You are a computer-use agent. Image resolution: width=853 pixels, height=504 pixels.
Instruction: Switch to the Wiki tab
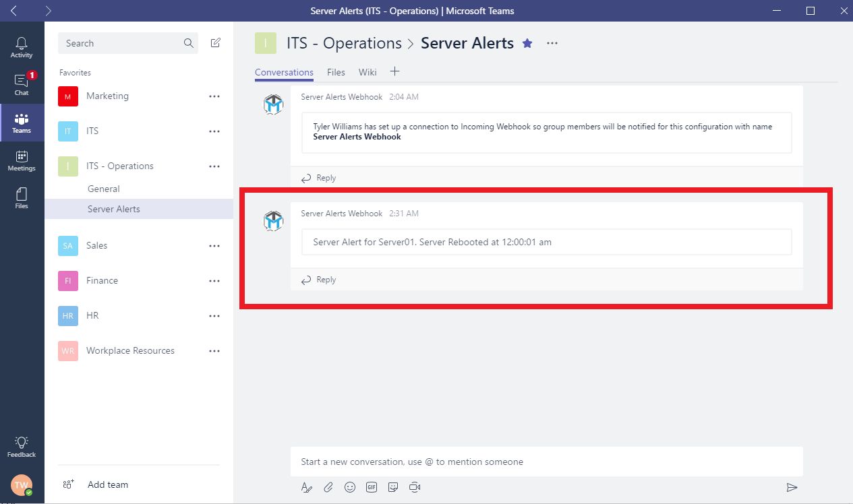[x=367, y=72]
